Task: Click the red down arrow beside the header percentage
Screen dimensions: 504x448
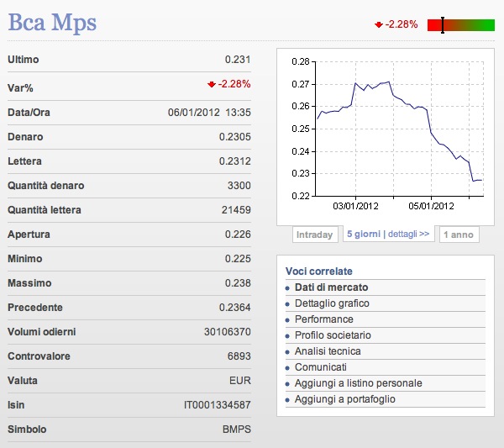Action: [379, 24]
